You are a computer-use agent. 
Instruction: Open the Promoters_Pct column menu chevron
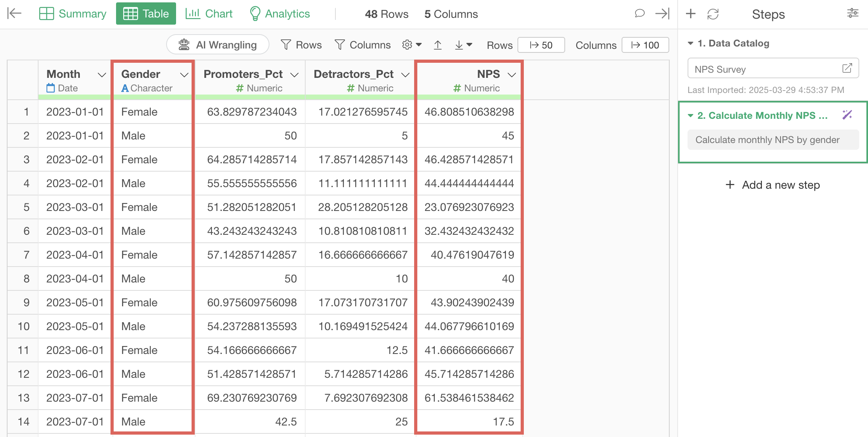pos(294,75)
